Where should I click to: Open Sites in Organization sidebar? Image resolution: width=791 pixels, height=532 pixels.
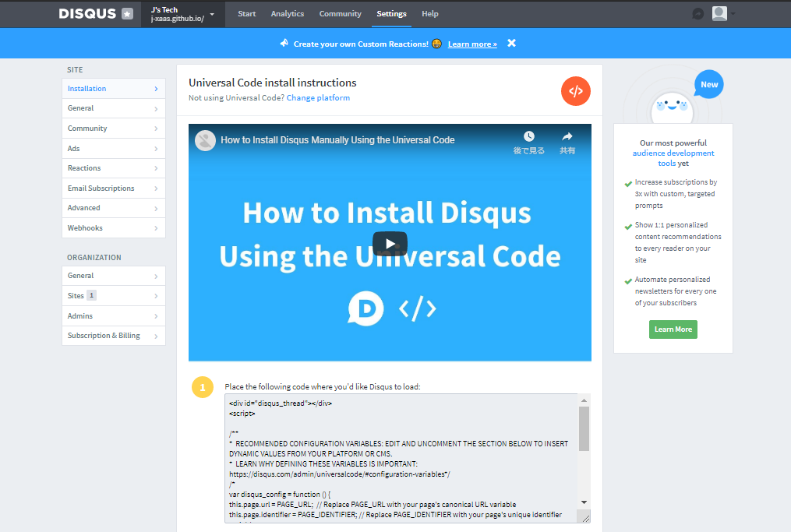[114, 295]
